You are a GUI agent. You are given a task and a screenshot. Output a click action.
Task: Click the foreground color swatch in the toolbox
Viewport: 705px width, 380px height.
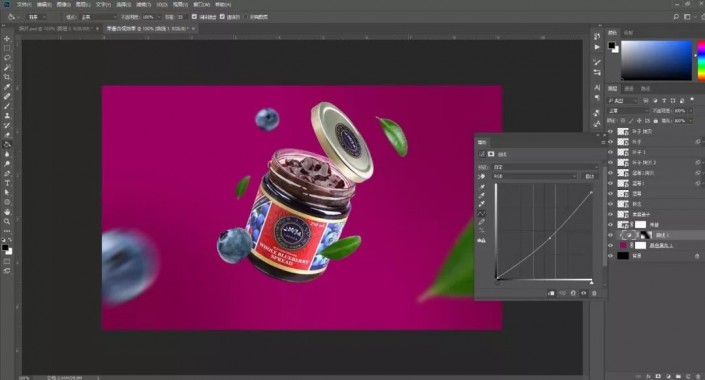coord(5,248)
